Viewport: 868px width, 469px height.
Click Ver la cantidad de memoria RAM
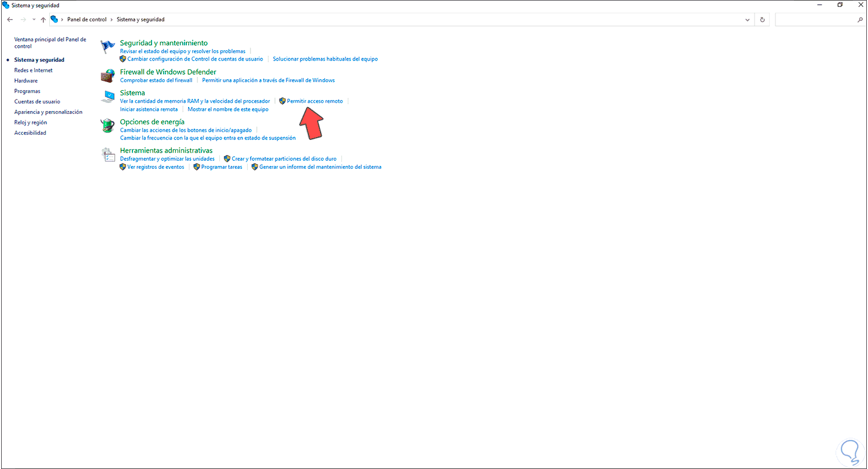coord(195,101)
